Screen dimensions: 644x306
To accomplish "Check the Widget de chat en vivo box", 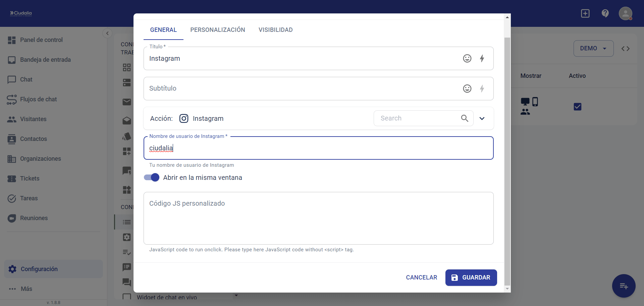I will click(127, 297).
